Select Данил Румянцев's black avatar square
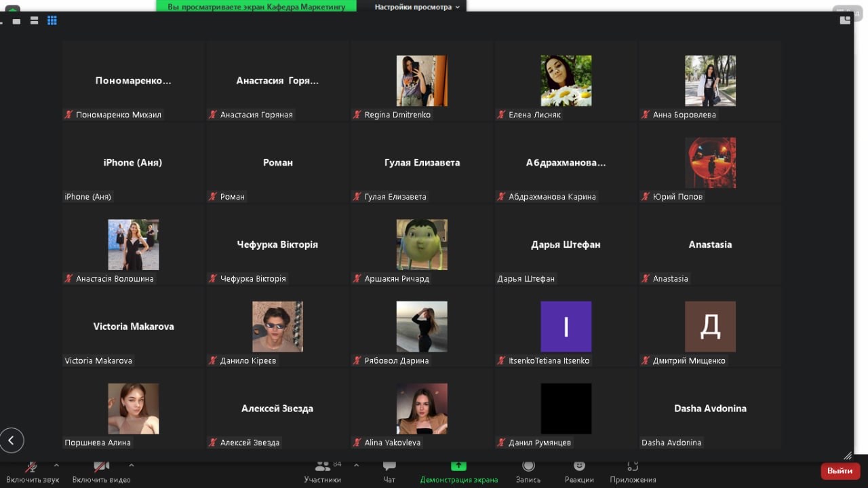 [x=566, y=409]
